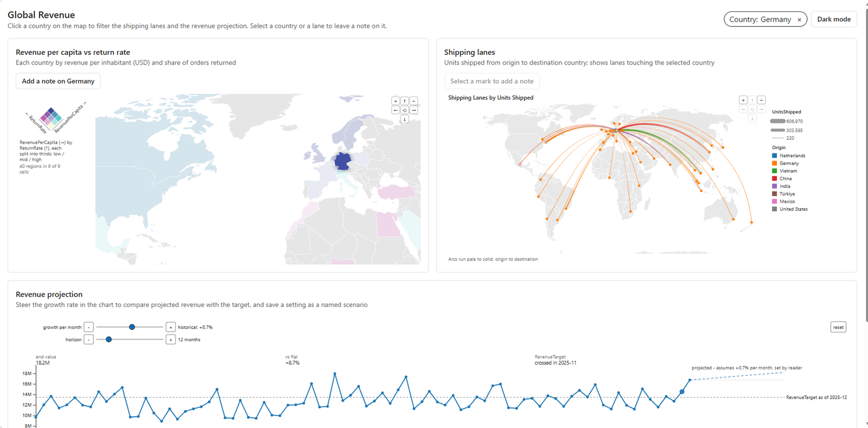Click the Netherlands origin legend swatch
The height and width of the screenshot is (428, 868).
(x=774, y=156)
